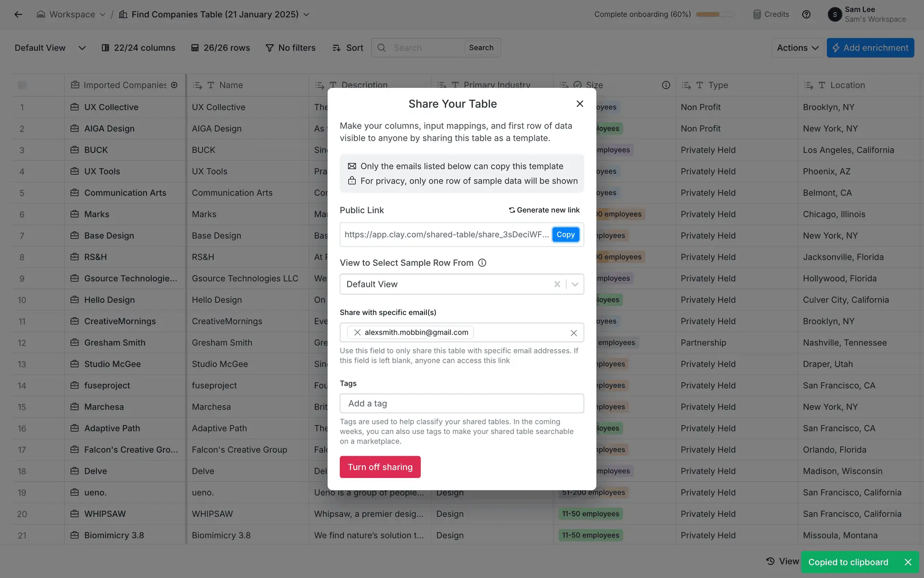Open the help question mark icon
The width and height of the screenshot is (924, 578).
(806, 14)
